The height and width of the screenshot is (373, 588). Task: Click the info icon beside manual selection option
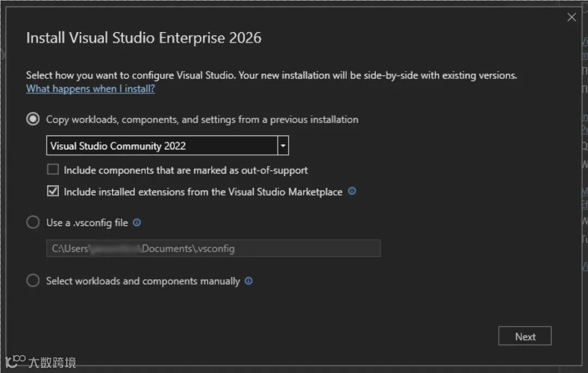pos(249,281)
